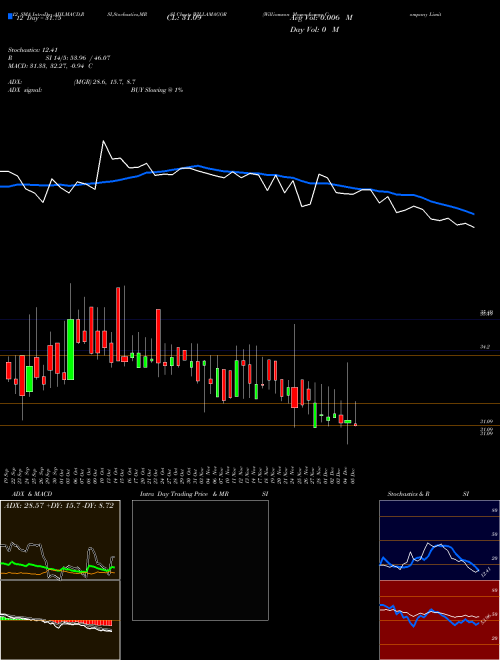Click the ADX (MGR) 28.6, 15.7, 8.7 values
This screenshot has height=660, width=500.
coord(104,82)
